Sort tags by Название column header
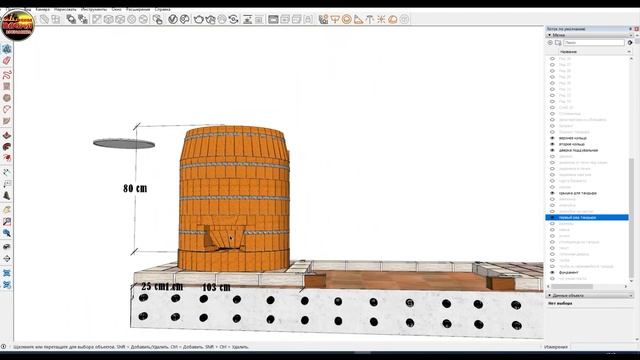Viewport: 640px width, 360px height. pyautogui.click(x=568, y=52)
